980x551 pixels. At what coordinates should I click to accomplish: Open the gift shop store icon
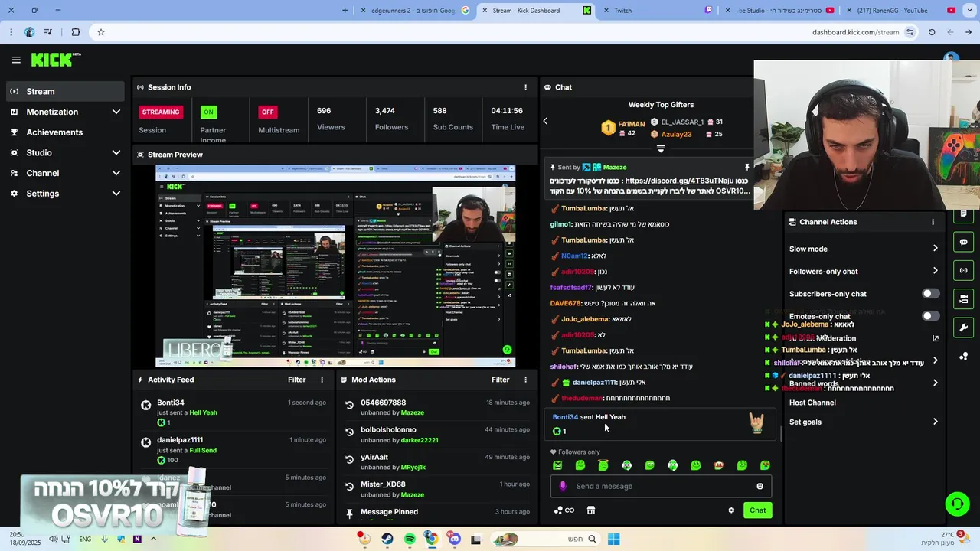pyautogui.click(x=591, y=510)
